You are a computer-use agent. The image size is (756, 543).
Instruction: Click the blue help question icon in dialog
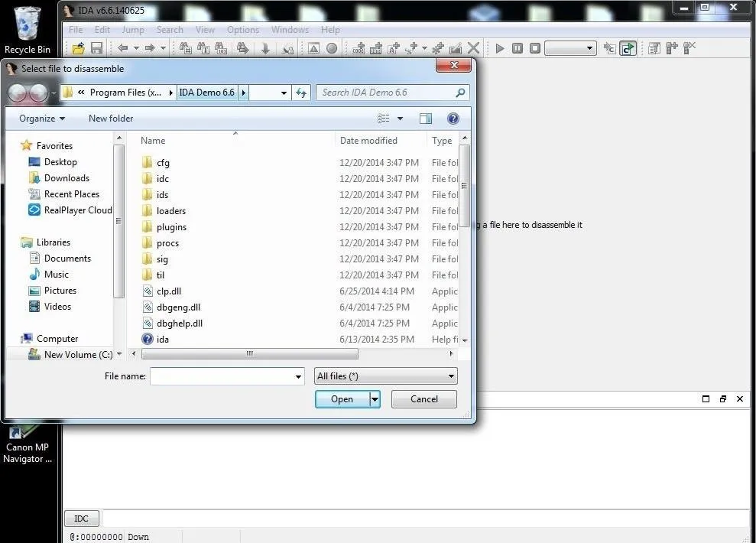(453, 119)
